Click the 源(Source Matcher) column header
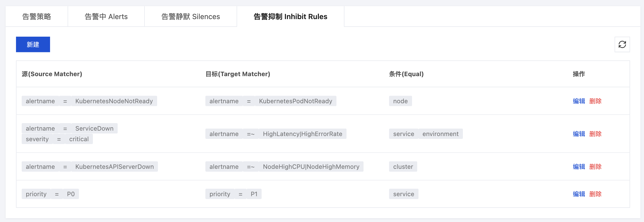Viewport: 644px width, 222px height. coord(52,74)
